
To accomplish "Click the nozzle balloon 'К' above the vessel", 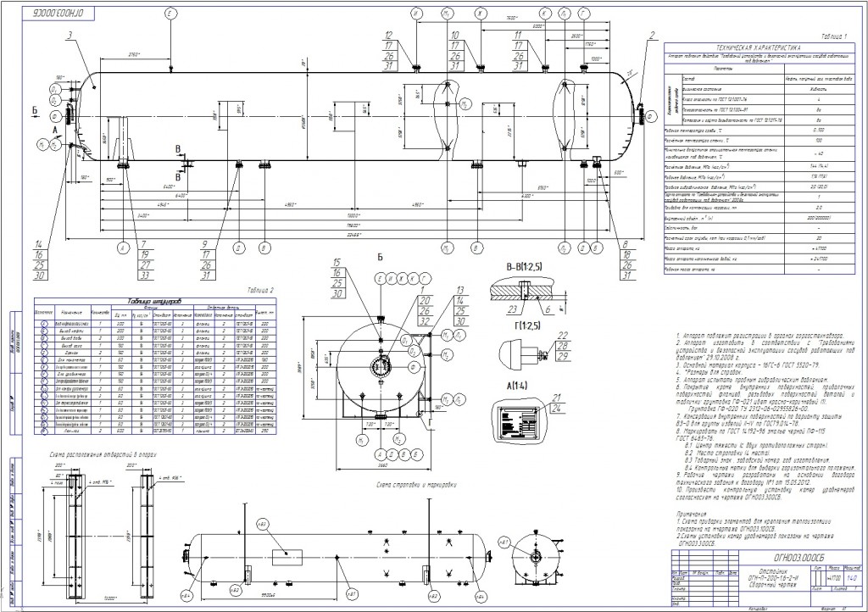I will click(545, 14).
